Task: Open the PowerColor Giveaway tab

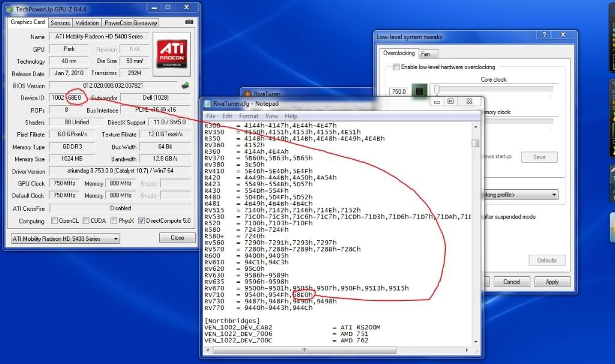Action: coord(130,23)
